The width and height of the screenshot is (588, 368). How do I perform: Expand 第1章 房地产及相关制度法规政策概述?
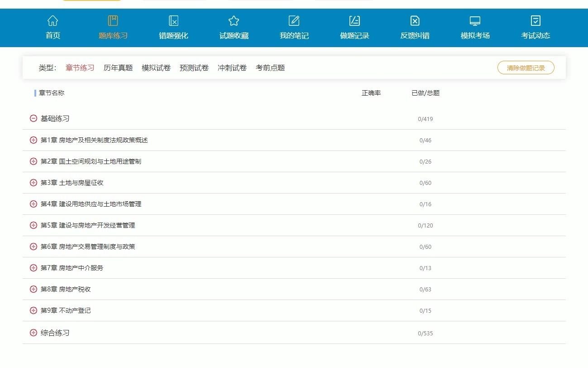pos(33,140)
